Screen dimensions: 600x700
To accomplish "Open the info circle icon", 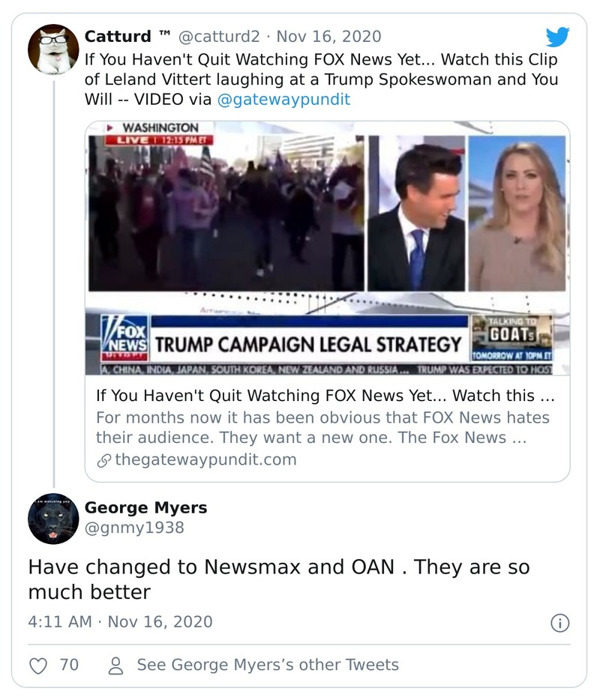I will [x=559, y=622].
